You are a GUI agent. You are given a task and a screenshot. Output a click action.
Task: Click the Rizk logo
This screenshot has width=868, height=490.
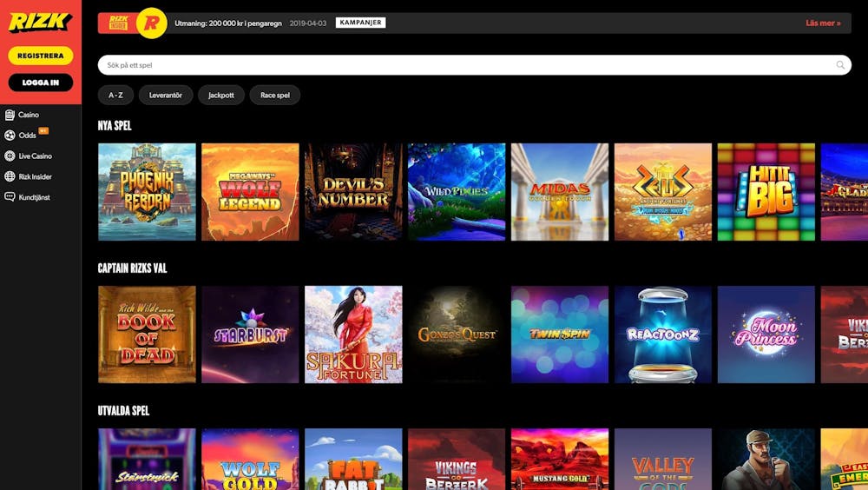click(x=40, y=23)
